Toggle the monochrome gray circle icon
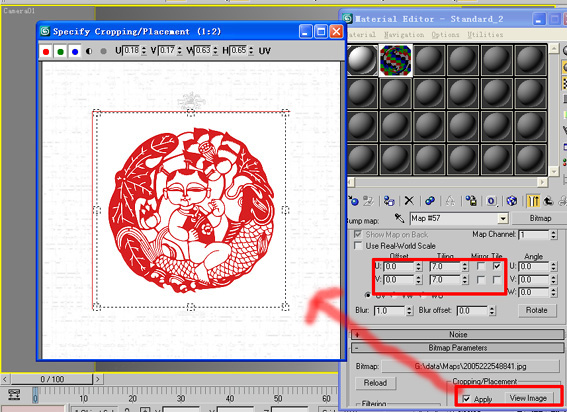 [103, 51]
